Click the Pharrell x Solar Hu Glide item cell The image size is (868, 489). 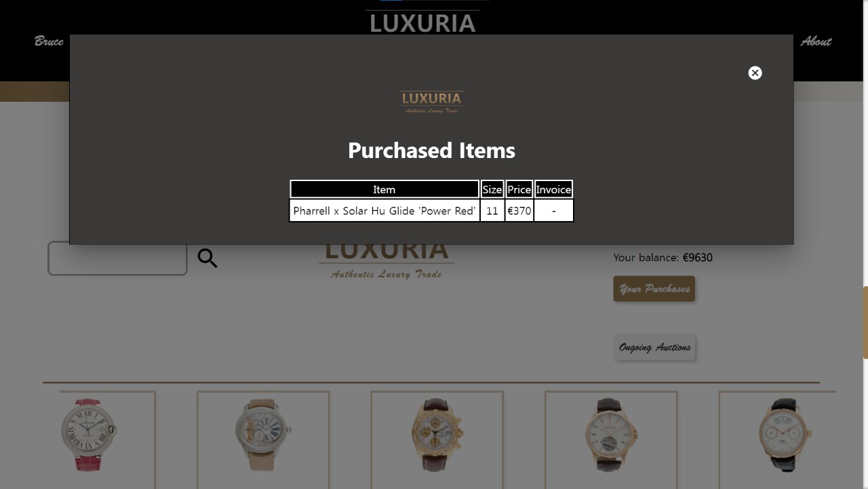(384, 210)
